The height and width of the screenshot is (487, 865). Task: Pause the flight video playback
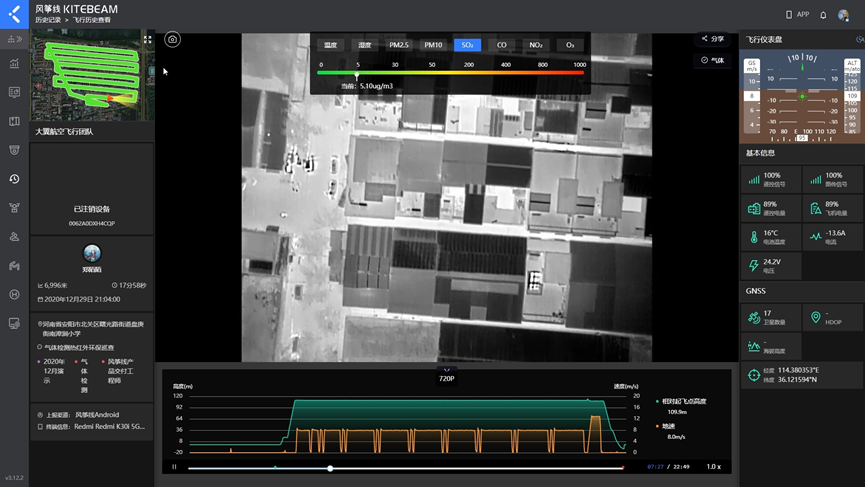pos(174,467)
